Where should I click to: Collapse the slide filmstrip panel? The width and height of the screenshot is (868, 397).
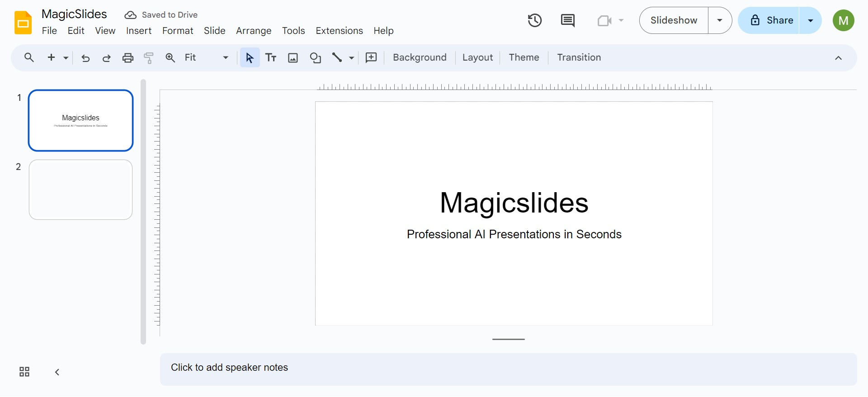pyautogui.click(x=57, y=372)
